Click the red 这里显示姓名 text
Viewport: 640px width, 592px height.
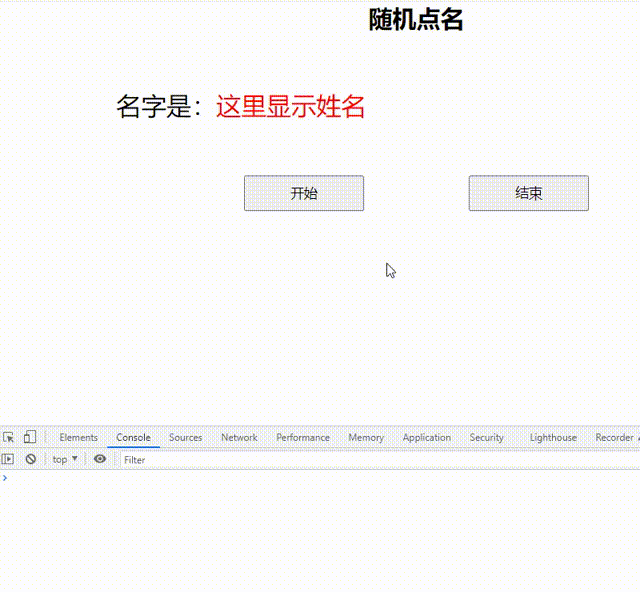(290, 106)
